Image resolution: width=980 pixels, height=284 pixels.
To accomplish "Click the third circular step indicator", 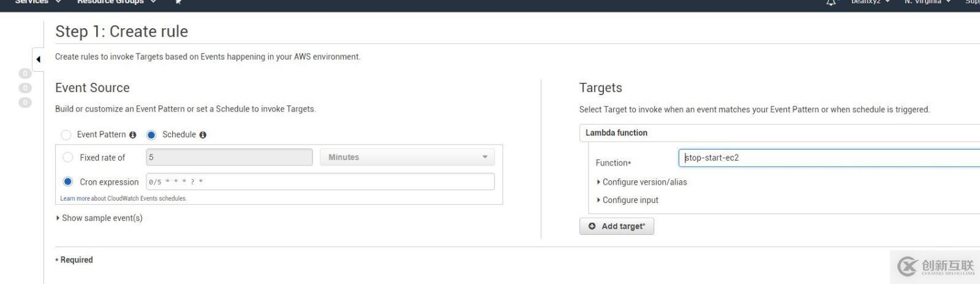I will [x=24, y=102].
